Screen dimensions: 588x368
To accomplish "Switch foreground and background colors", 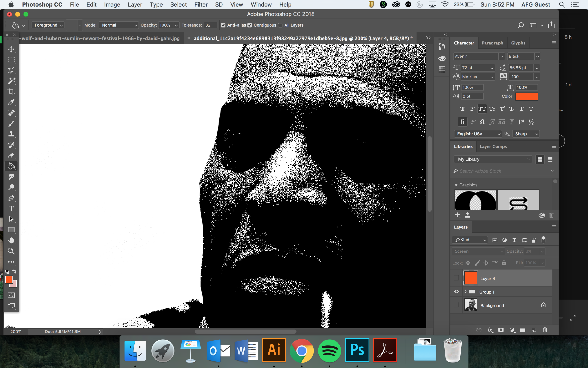I will coord(14,271).
